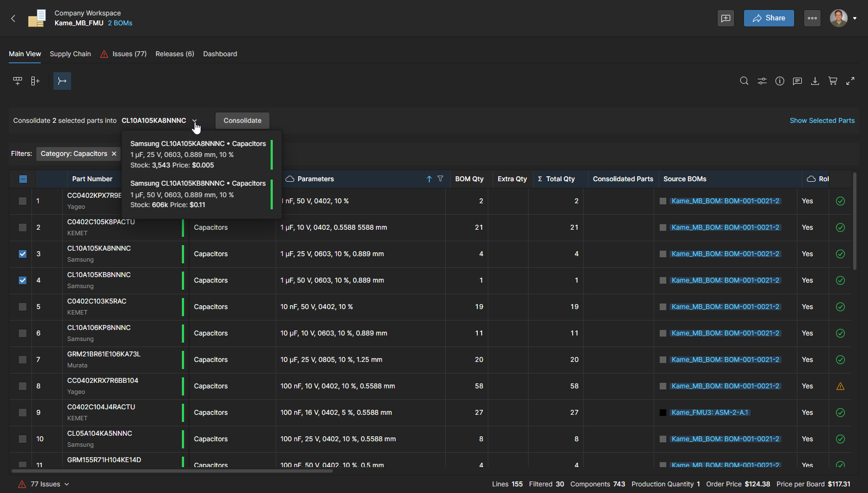The image size is (868, 493).
Task: Click the fullscreen expand icon
Action: (x=850, y=81)
